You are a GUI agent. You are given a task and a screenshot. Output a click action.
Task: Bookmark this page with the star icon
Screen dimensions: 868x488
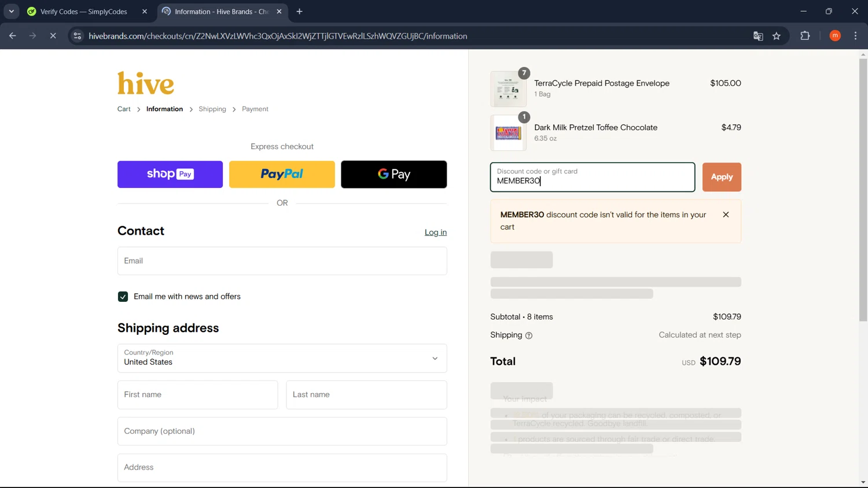(777, 36)
